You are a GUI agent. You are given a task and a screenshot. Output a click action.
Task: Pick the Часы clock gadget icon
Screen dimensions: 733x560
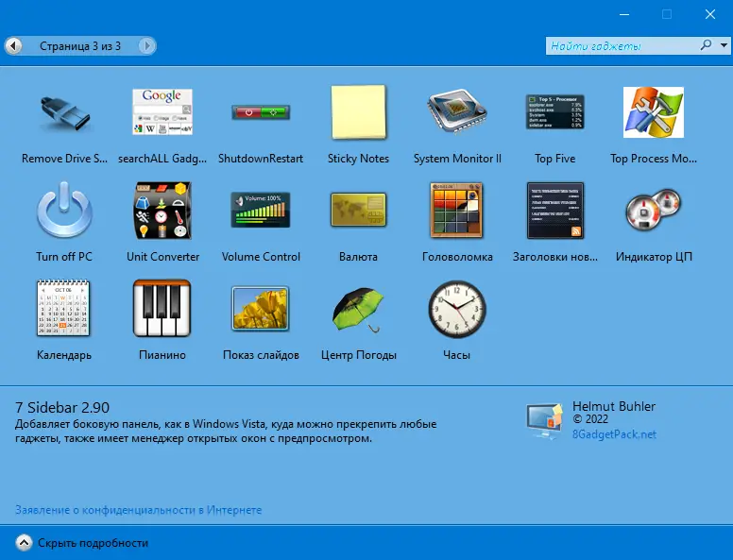click(457, 309)
